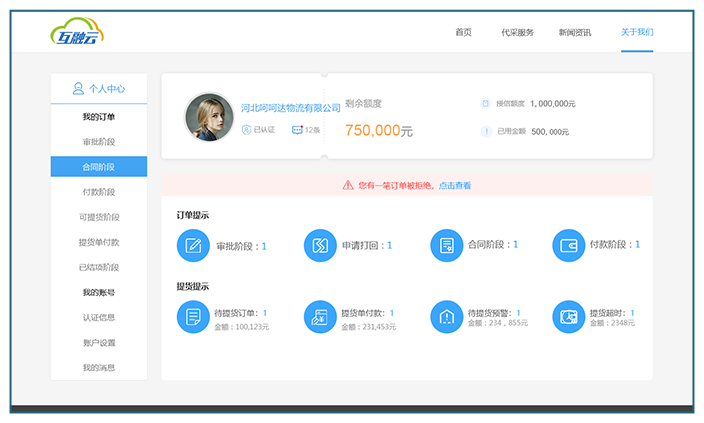Click the 合同阶段 order hint icon
Image resolution: width=704 pixels, height=423 pixels.
click(446, 245)
